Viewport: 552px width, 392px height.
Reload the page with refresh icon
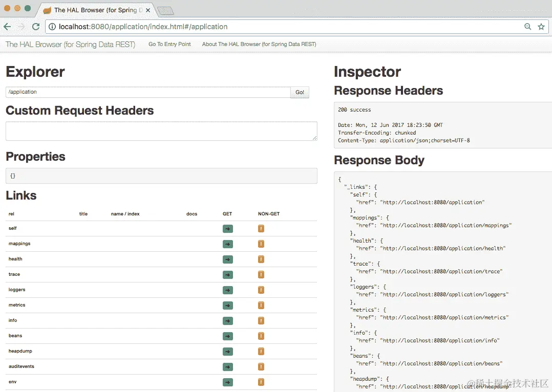click(35, 27)
